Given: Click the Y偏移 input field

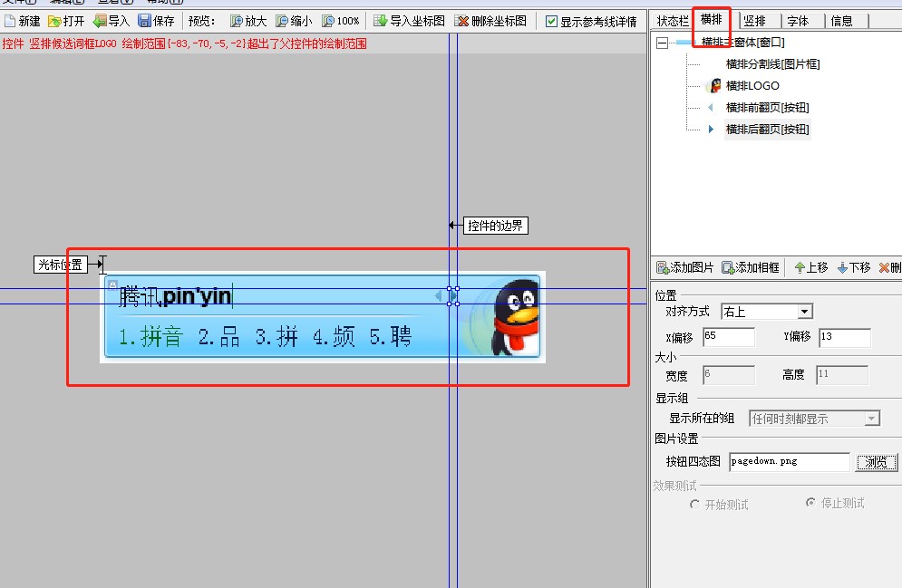Looking at the screenshot, I should [845, 337].
